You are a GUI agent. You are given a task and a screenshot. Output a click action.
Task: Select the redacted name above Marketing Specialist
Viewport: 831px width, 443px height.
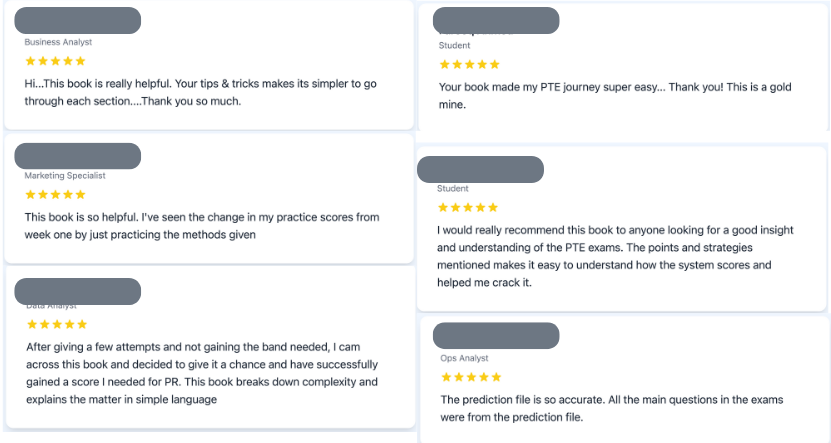pyautogui.click(x=77, y=156)
